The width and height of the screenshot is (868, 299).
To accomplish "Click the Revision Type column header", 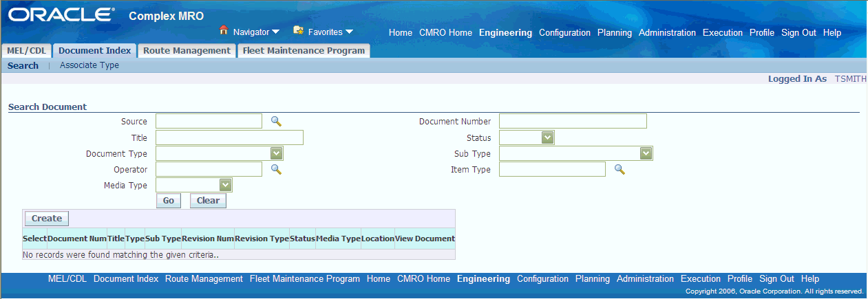I will click(262, 239).
